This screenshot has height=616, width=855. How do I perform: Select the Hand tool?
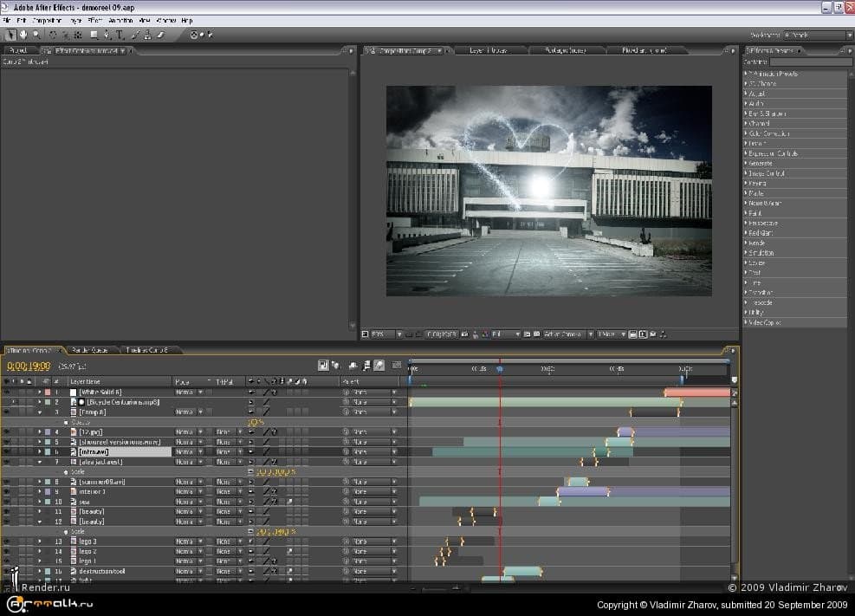click(23, 35)
